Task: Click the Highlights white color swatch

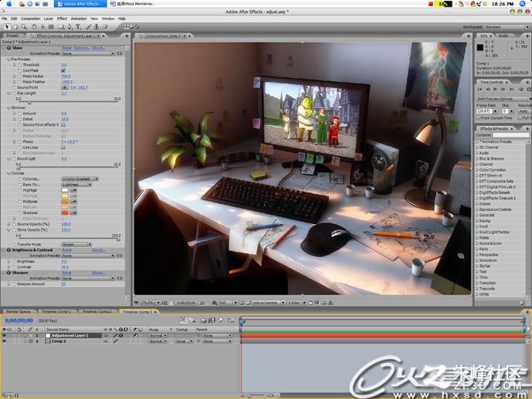Action: 65,191
